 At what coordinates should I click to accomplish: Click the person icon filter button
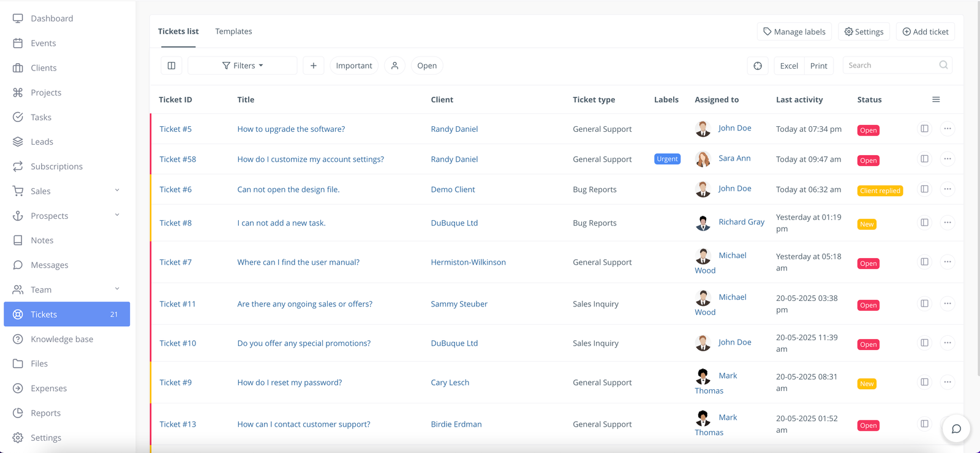tap(394, 66)
